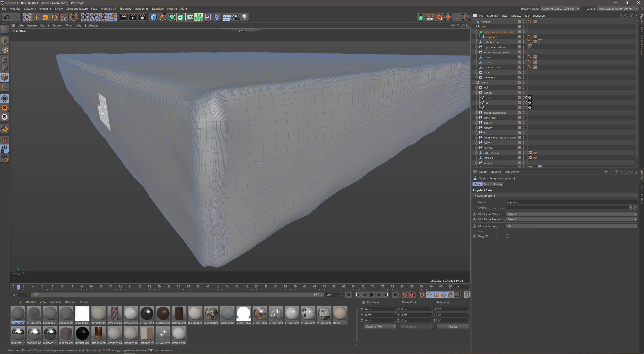Viewport: 644px width, 354px height.
Task: Open Render Settings gear clapperboard icon
Action: tap(142, 17)
